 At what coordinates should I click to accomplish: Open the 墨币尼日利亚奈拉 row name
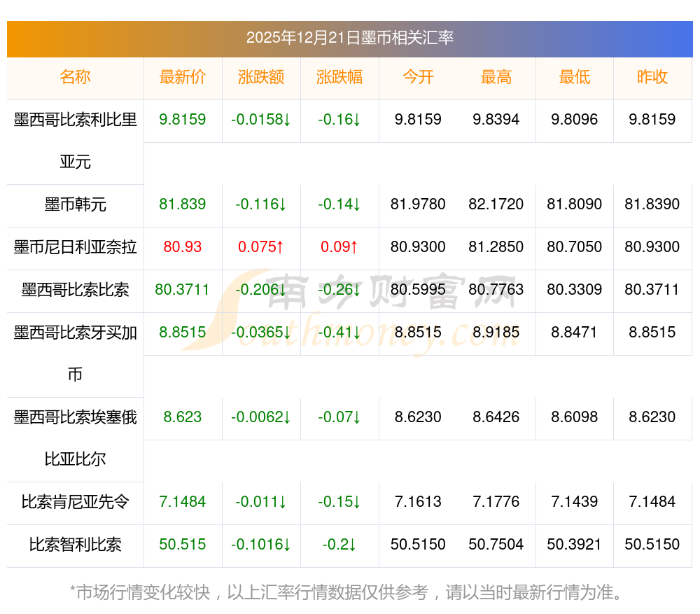click(75, 247)
